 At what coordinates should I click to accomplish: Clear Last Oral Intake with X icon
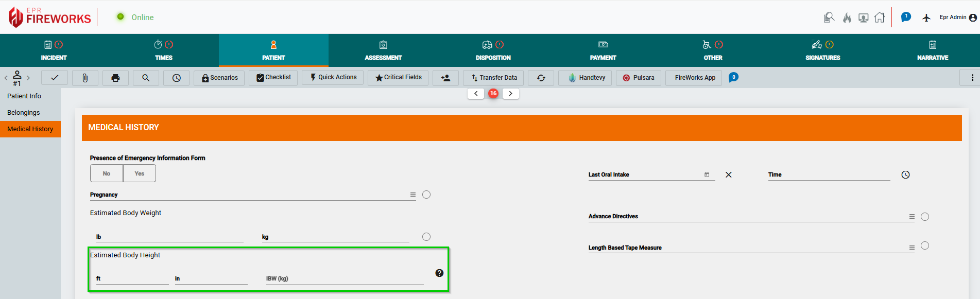pyautogui.click(x=728, y=175)
